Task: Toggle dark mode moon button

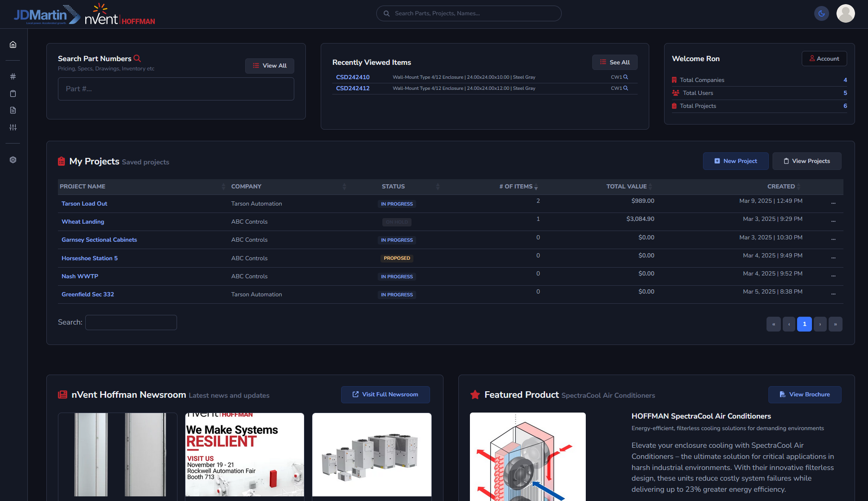Action: point(821,13)
